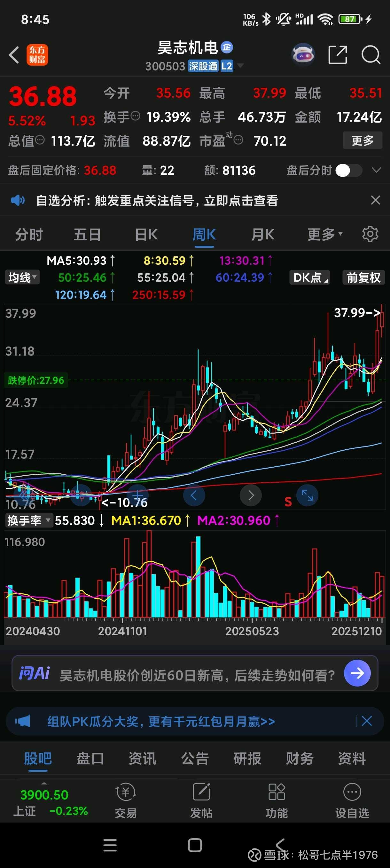Open 发帖 post icon
Image resolution: width=390 pixels, height=868 pixels.
click(x=201, y=800)
